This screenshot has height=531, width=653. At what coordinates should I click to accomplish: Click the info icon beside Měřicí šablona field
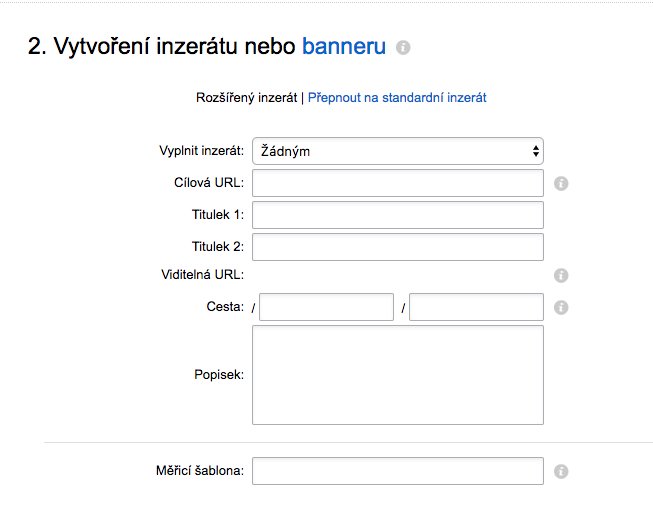coord(561,471)
